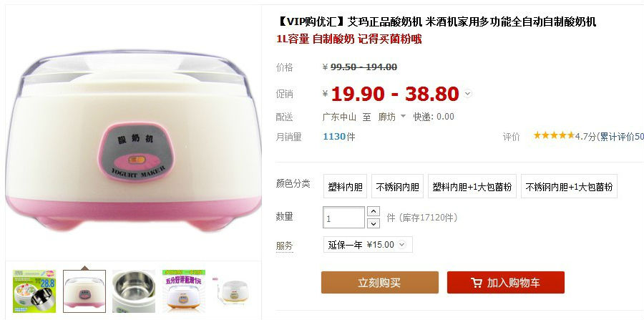View the green 28.8 promo thumbnail
The image size is (644, 320).
pos(34,291)
